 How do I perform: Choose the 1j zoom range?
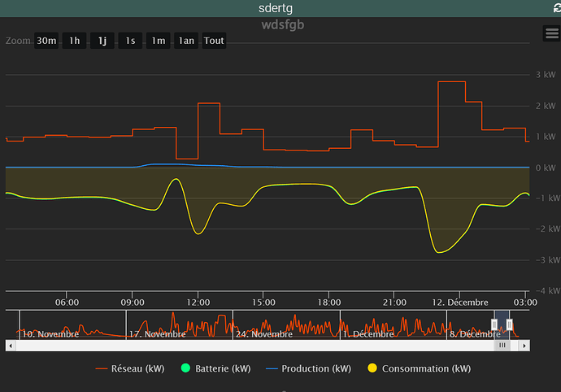(x=102, y=41)
